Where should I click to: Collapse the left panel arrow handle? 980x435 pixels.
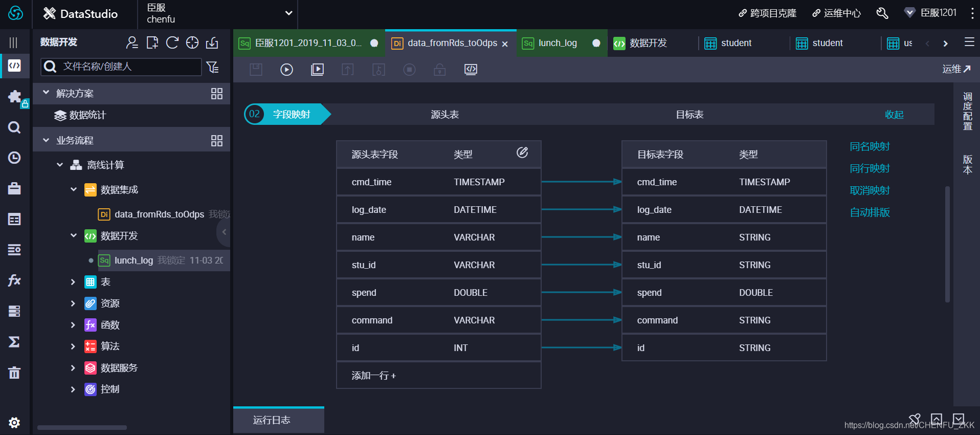[224, 232]
